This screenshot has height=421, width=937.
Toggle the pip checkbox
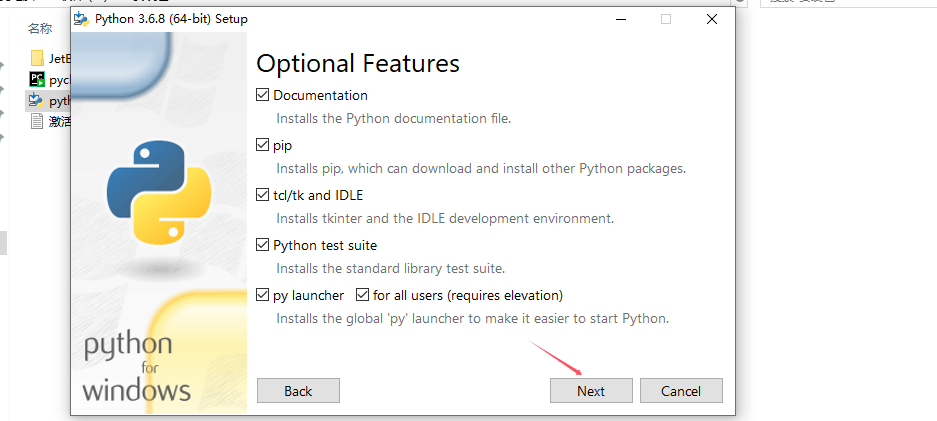pyautogui.click(x=263, y=146)
